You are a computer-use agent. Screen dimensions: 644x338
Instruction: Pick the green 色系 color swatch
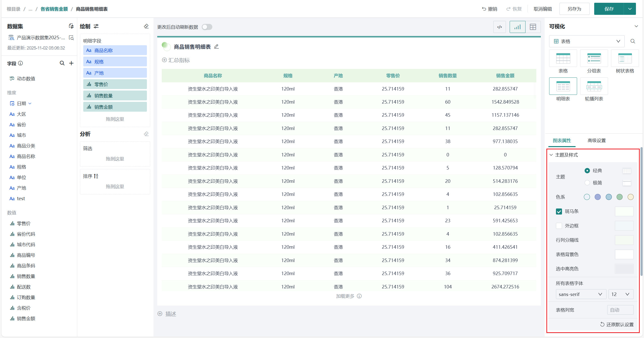(619, 197)
